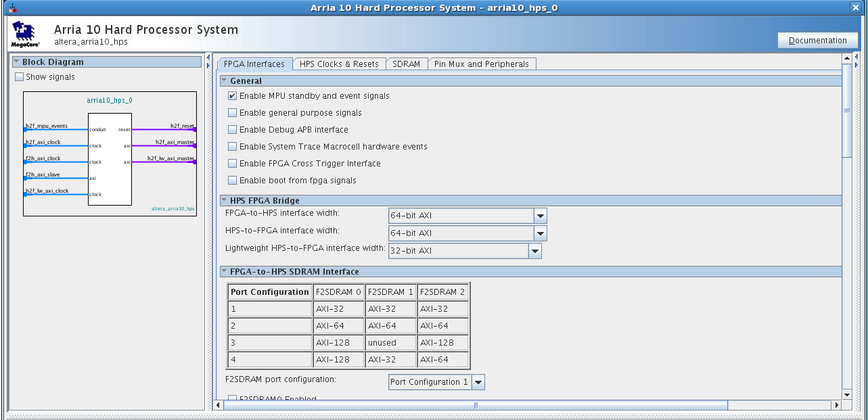Click altera_arria10_hps label in diagram
Screen dimensions: 868x420
click(173, 209)
